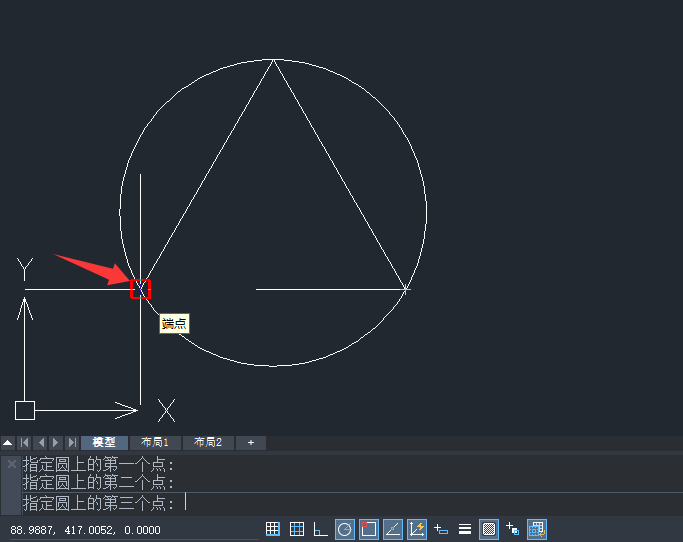Toggle grid display in status bar

tap(297, 529)
